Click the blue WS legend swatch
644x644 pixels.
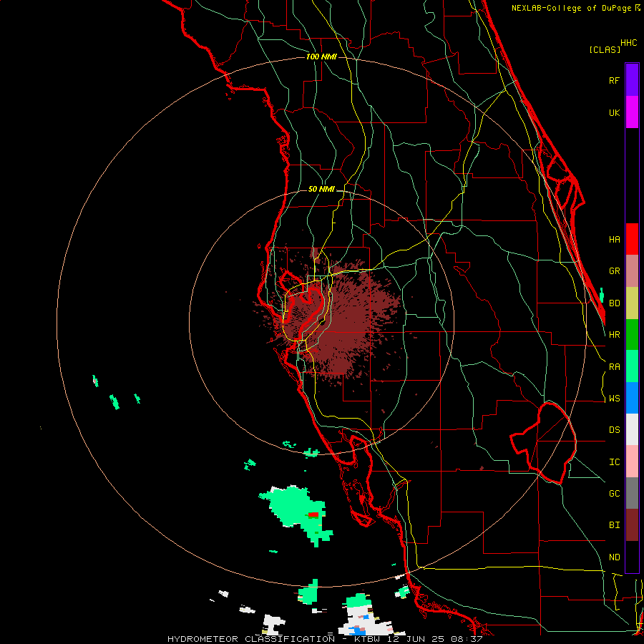click(x=632, y=398)
